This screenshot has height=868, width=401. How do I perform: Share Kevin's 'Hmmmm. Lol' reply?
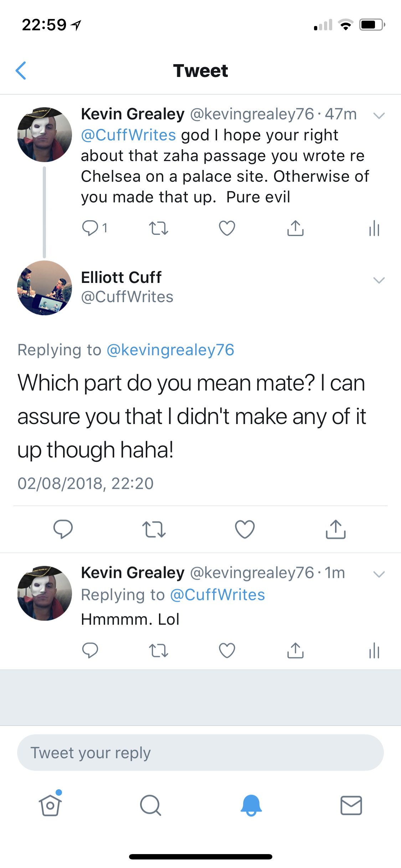(295, 650)
